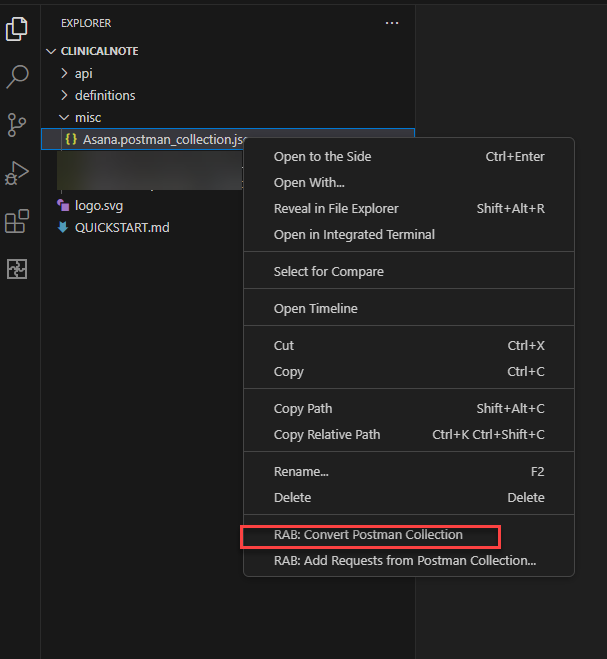Choose RAB: Convert Postman Collection

pos(368,535)
